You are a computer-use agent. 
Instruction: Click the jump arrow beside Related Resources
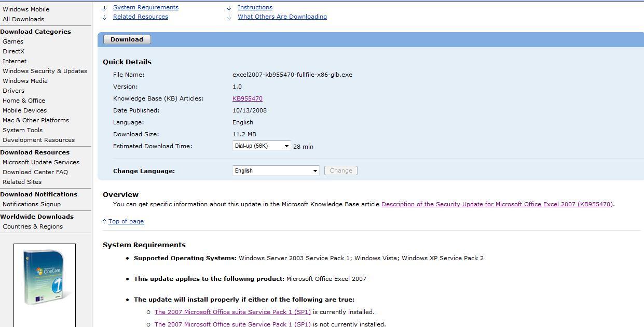[x=105, y=17]
